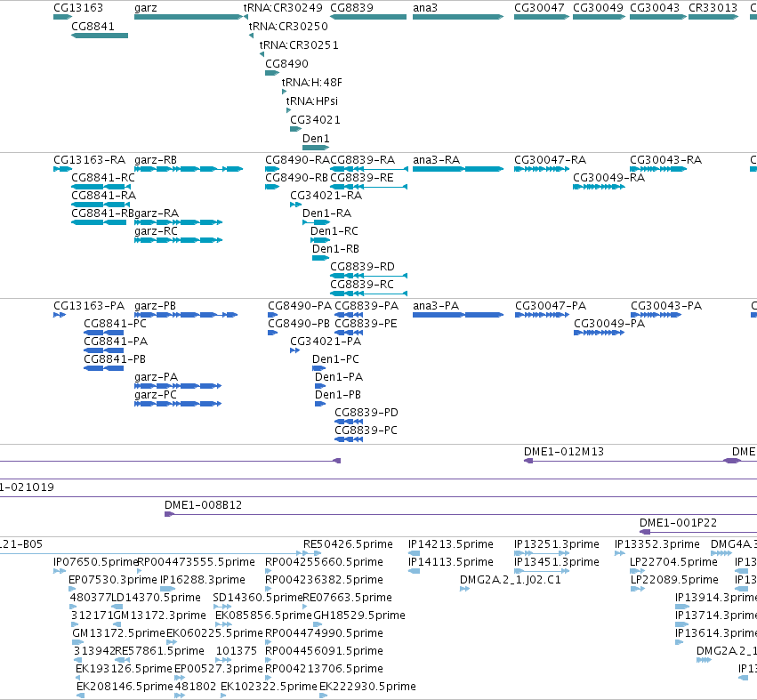Click the CG30047 gene
Viewport: 757px width, 700px height.
pyautogui.click(x=542, y=17)
